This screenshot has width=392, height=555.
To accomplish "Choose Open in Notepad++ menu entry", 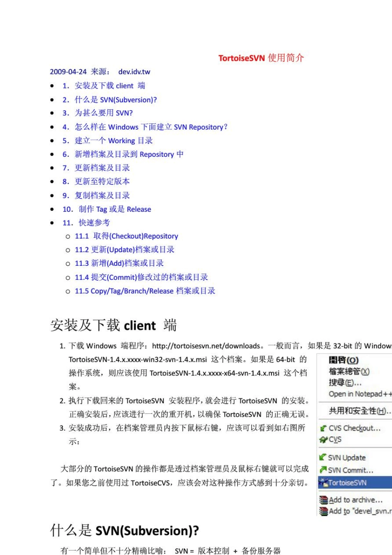I will click(x=360, y=394).
